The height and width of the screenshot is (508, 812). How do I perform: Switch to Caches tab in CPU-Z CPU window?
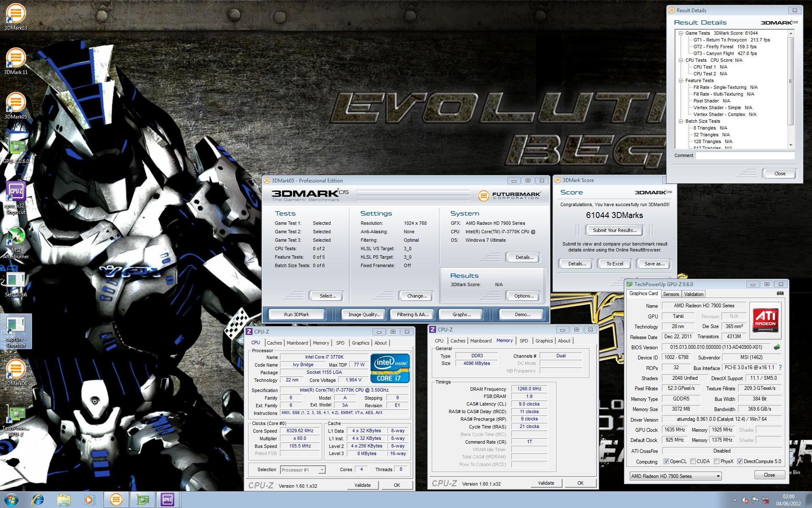(274, 343)
